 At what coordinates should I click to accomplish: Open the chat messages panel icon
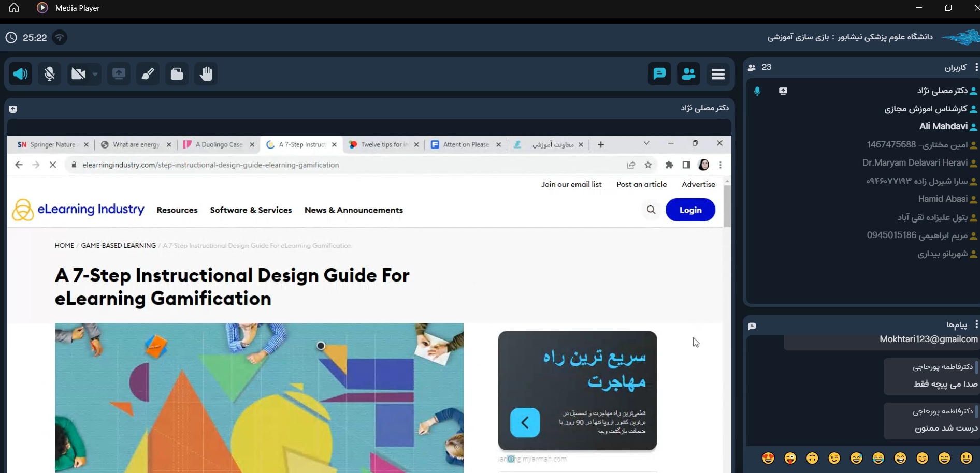(659, 74)
